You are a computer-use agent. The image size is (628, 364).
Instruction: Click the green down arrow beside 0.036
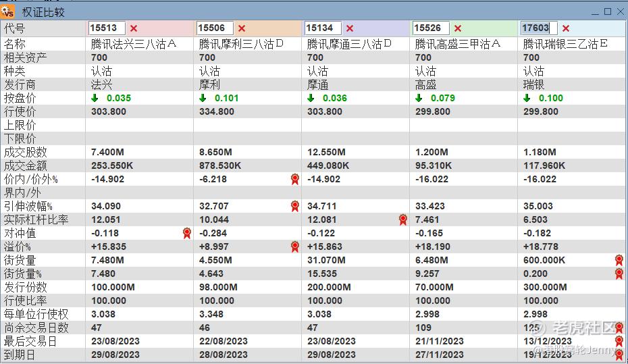click(x=311, y=98)
